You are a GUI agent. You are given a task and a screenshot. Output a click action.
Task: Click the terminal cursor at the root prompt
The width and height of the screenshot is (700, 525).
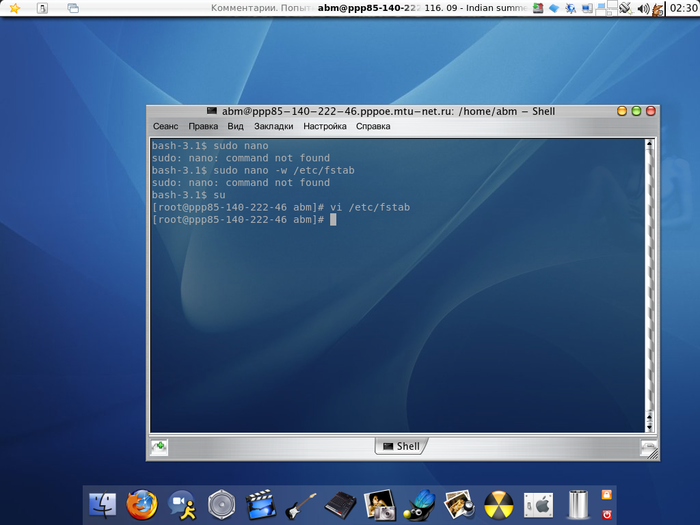point(333,220)
